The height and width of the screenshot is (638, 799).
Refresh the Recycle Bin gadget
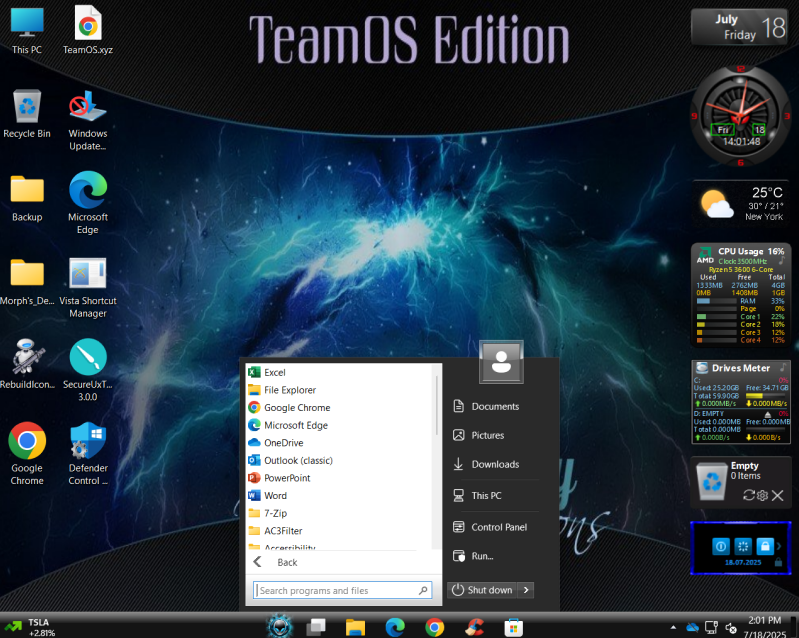coord(749,495)
